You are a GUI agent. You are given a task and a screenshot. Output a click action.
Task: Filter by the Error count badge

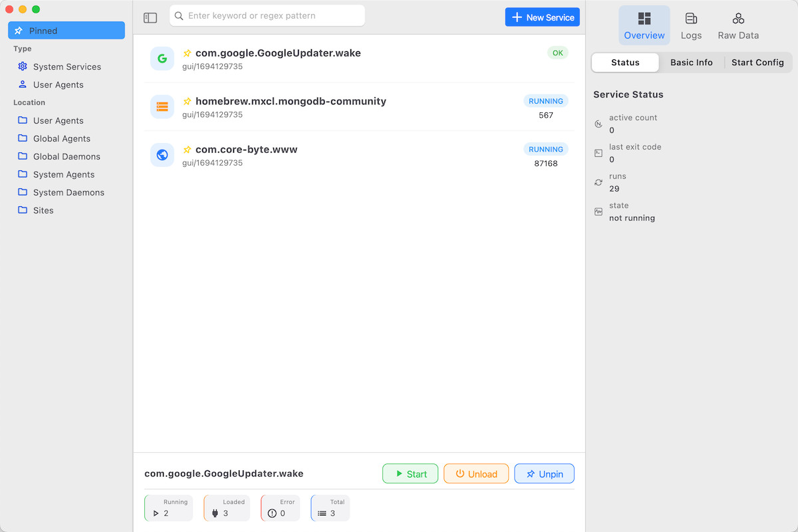280,508
